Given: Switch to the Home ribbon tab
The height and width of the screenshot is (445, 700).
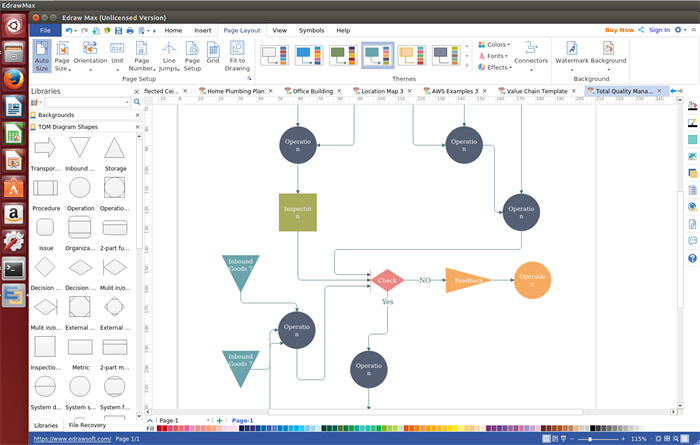Looking at the screenshot, I should point(173,30).
